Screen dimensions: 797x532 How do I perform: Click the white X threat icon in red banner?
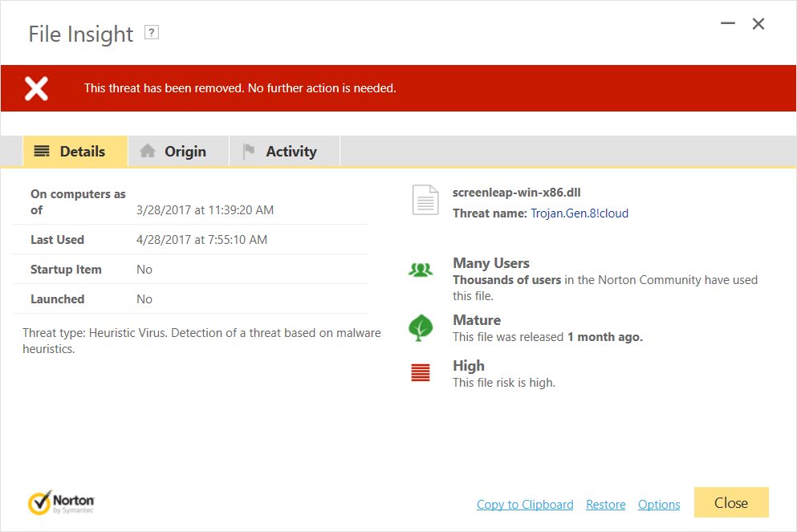pyautogui.click(x=37, y=88)
